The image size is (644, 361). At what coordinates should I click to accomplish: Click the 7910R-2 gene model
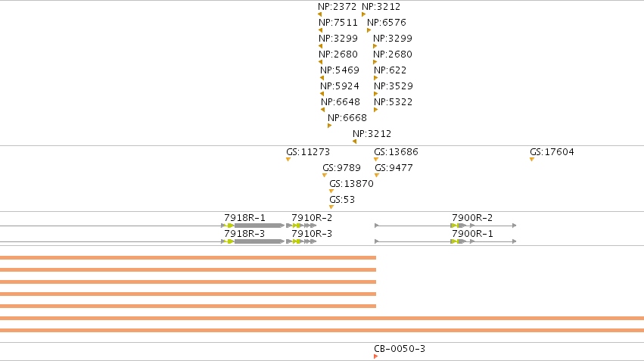[x=301, y=226]
